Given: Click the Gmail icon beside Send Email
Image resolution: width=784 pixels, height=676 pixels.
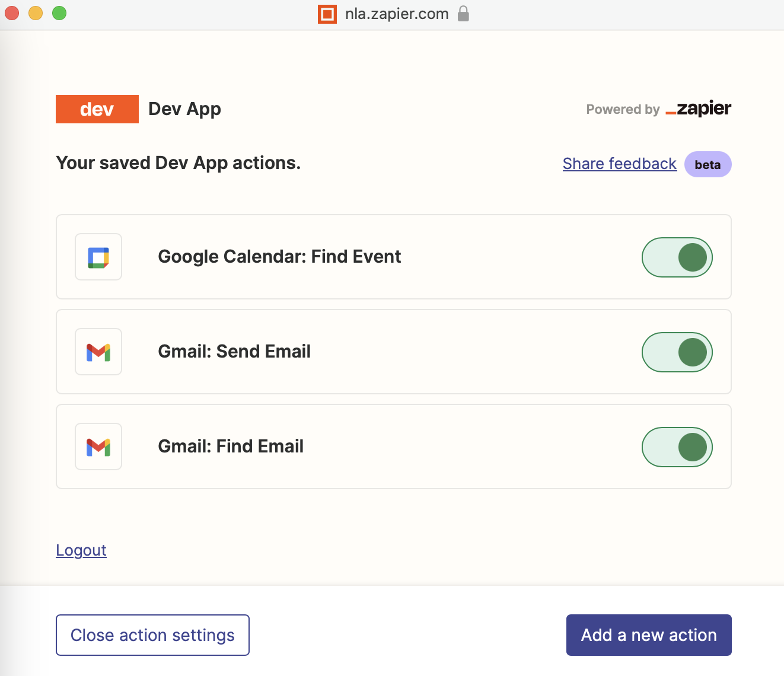Looking at the screenshot, I should tap(98, 352).
